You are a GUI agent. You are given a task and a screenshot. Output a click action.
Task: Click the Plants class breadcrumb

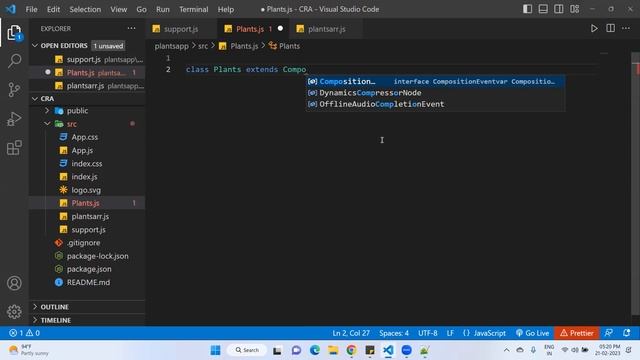pyautogui.click(x=284, y=46)
